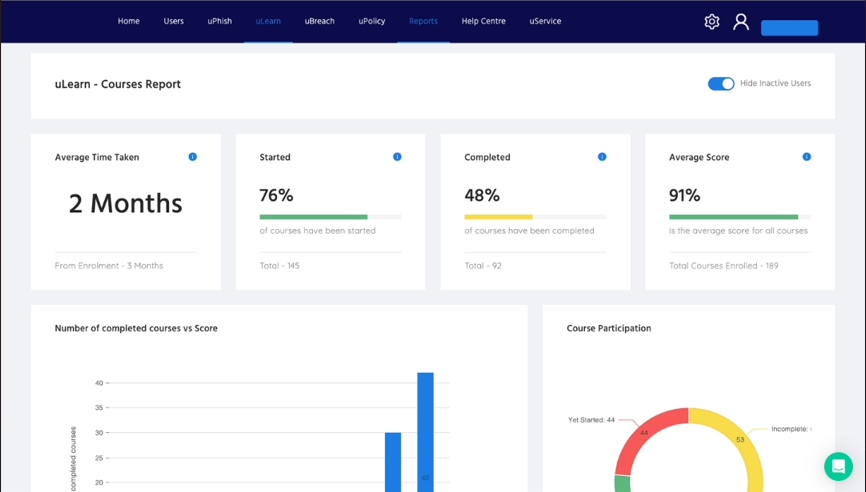The image size is (866, 492).
Task: Click info icon on Average Score card
Action: point(807,157)
